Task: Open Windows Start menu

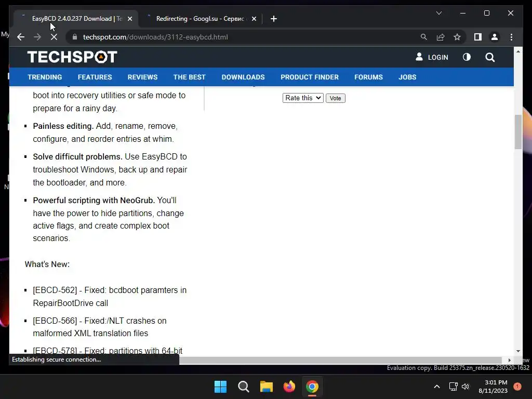Action: 220,387
